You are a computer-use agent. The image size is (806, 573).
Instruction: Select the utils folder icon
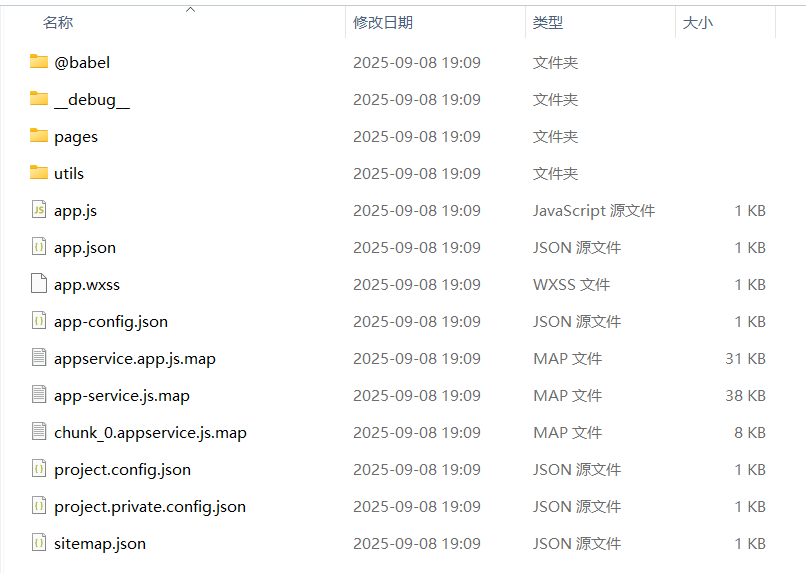(x=39, y=173)
